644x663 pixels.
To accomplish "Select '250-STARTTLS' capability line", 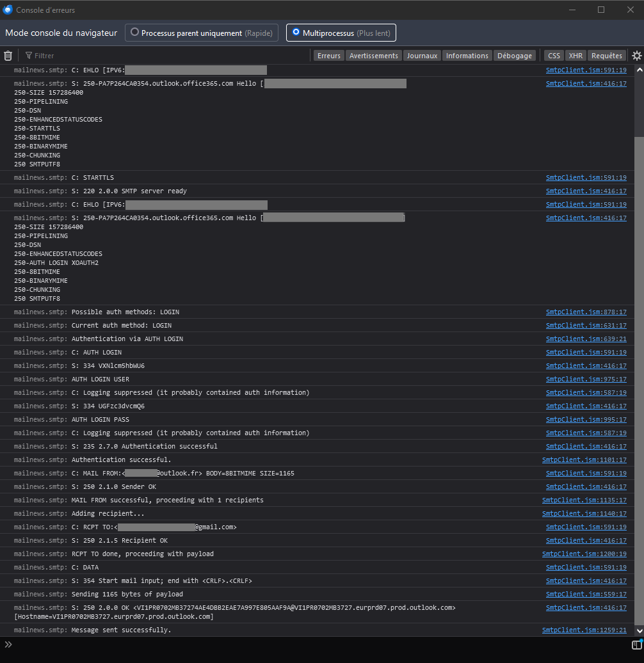I will coord(37,129).
